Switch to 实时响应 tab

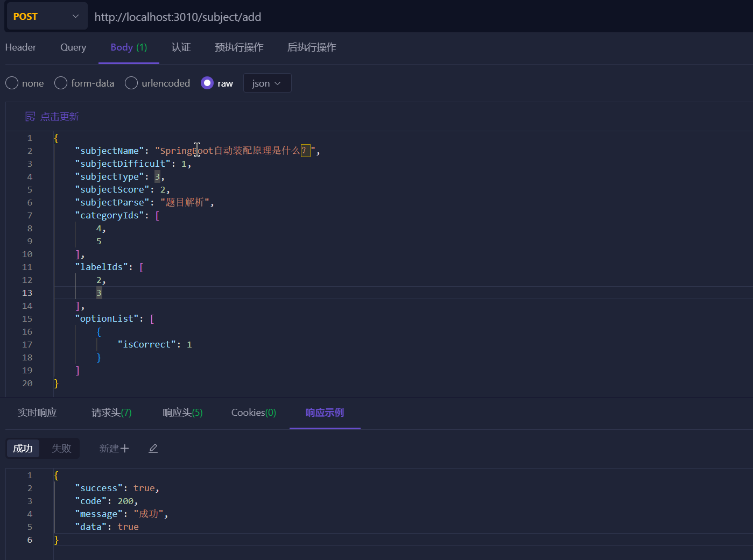click(x=37, y=413)
